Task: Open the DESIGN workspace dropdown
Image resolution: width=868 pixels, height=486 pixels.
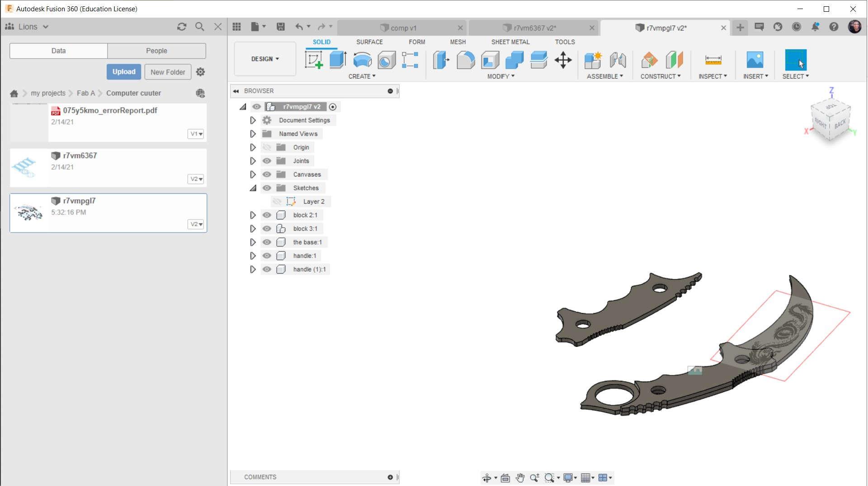Action: [x=265, y=59]
